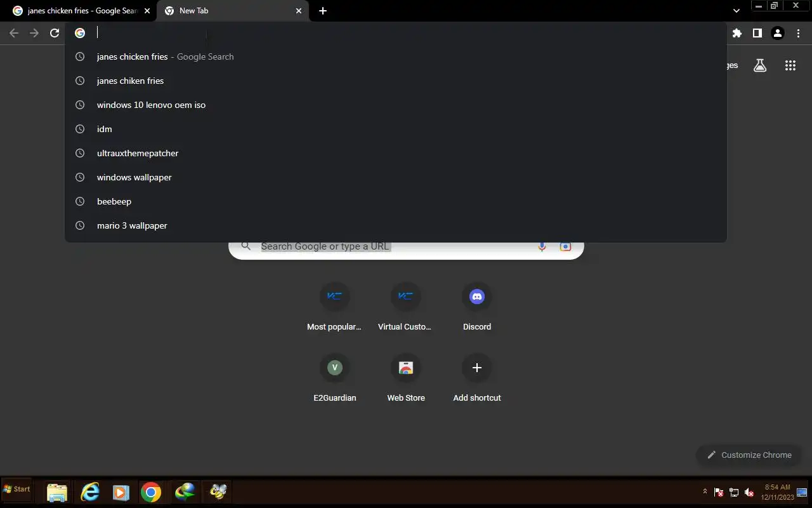
Task: Open the tab search dropdown arrow
Action: 737,11
